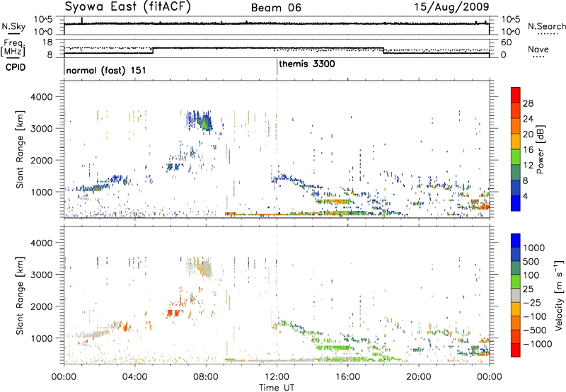Viewport: 566px width, 392px height.
Task: Click the '08:00' time tick label
Action: pos(206,377)
